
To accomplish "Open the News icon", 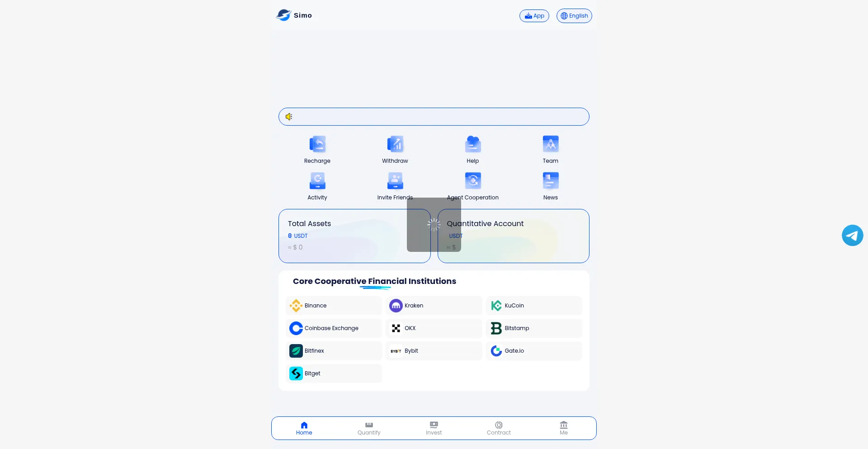I will coord(550,181).
